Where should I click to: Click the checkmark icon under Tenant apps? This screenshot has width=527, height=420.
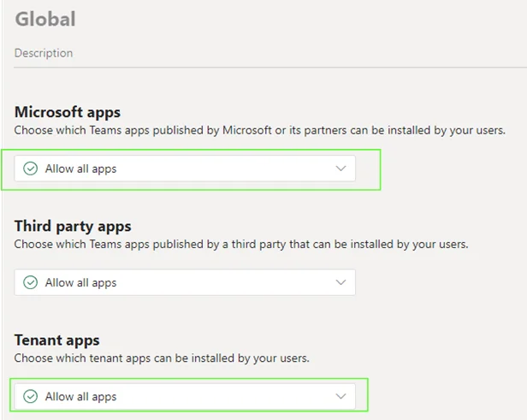coord(30,396)
